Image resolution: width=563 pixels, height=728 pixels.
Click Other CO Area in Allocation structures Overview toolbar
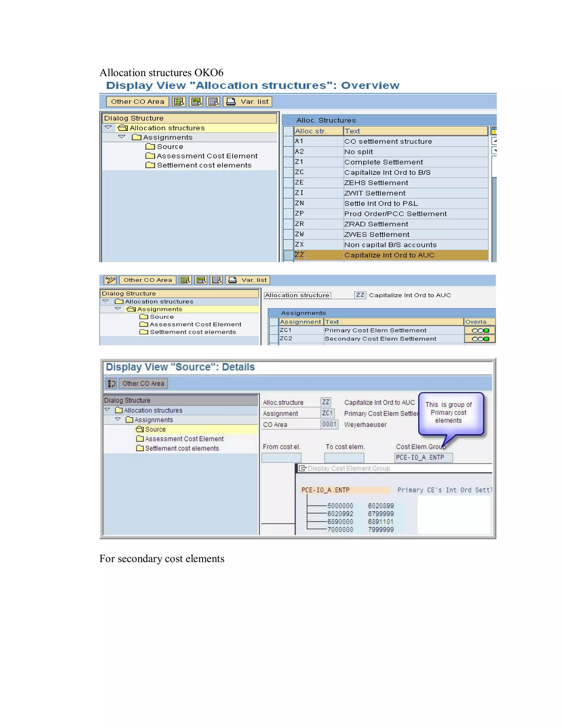click(x=137, y=102)
